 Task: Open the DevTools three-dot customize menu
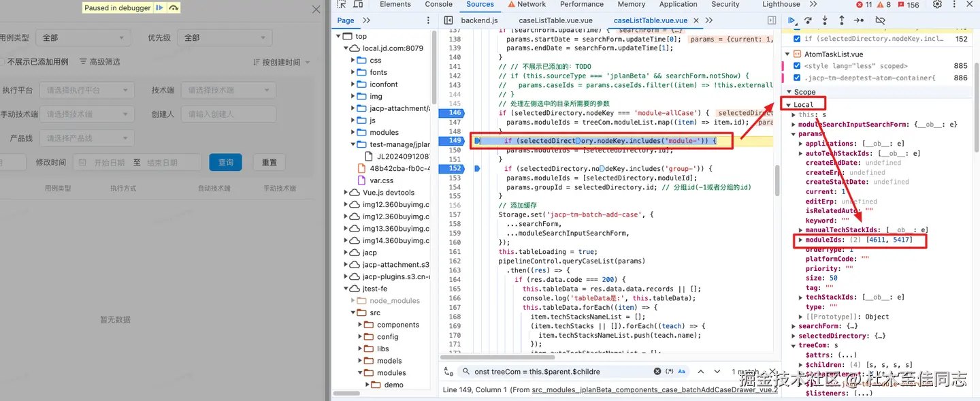point(955,4)
